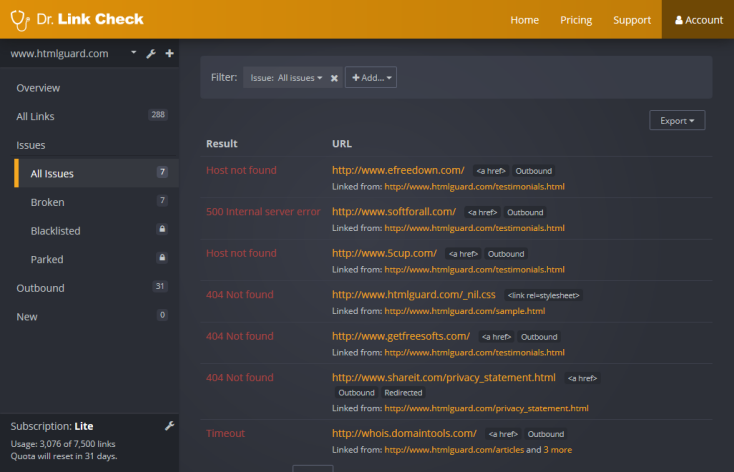The height and width of the screenshot is (472, 734).
Task: Open testimonials.html source for softforall row
Action: pyautogui.click(x=474, y=228)
